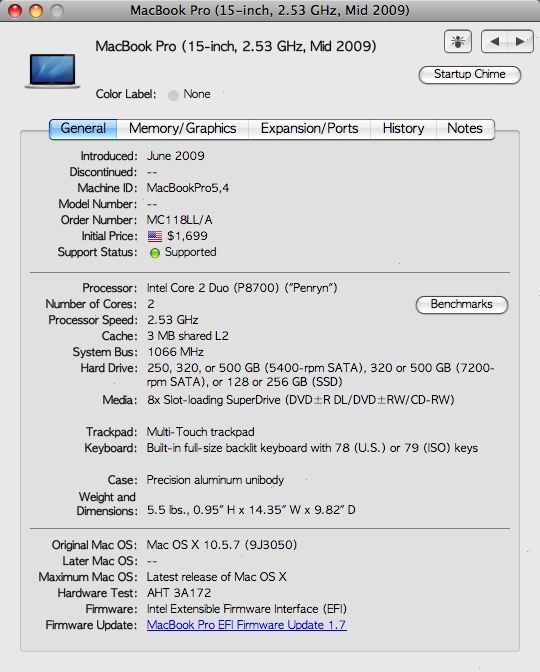540x672 pixels.
Task: Switch to the Memory/Graphics tab
Action: click(x=183, y=129)
